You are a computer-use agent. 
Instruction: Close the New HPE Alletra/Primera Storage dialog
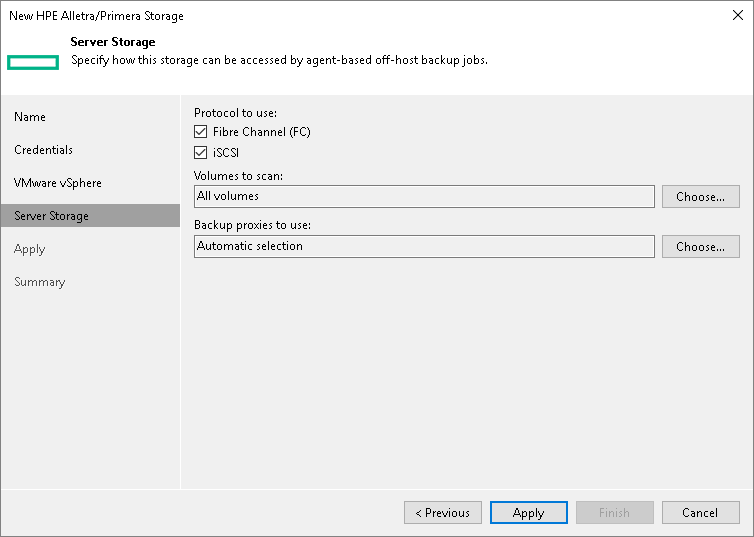(x=738, y=15)
